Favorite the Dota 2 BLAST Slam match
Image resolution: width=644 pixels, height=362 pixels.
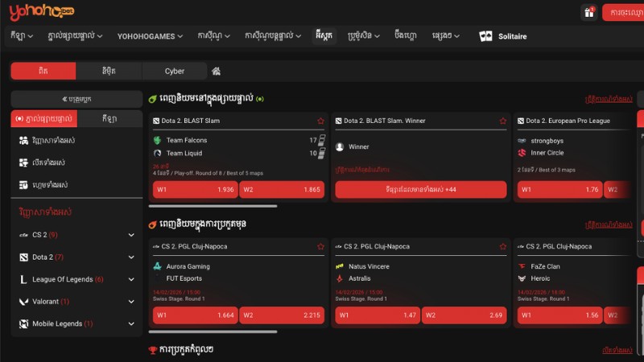click(x=320, y=121)
